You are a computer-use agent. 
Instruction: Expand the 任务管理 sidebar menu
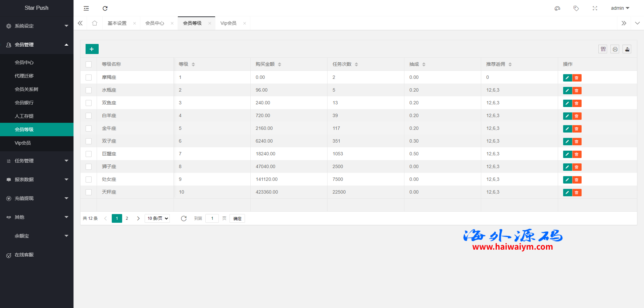click(x=37, y=161)
